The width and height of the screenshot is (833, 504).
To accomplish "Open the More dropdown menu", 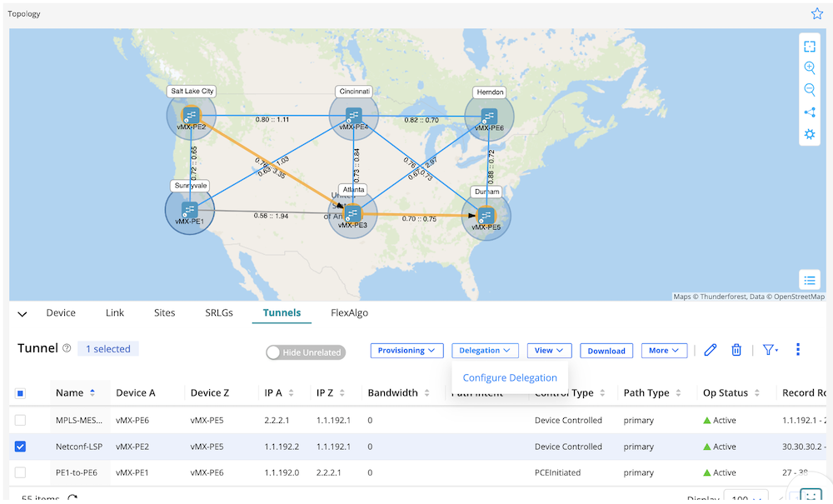I will pyautogui.click(x=664, y=351).
